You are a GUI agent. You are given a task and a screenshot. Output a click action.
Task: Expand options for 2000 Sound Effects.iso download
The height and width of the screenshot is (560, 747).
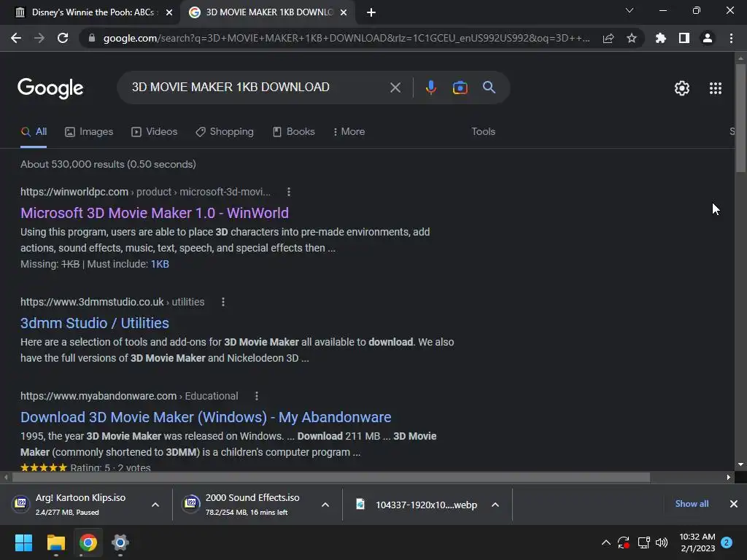pos(325,505)
